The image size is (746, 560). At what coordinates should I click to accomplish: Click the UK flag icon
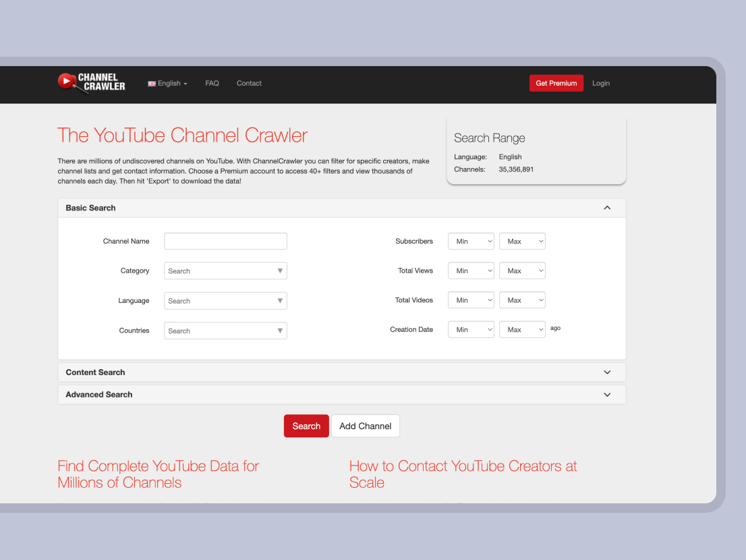pos(152,84)
